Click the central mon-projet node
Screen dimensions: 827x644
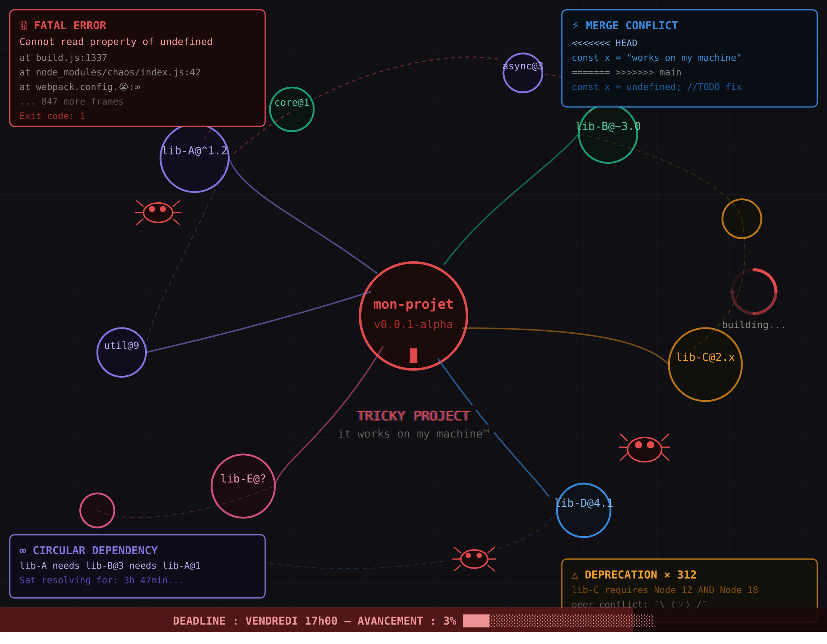pyautogui.click(x=413, y=316)
